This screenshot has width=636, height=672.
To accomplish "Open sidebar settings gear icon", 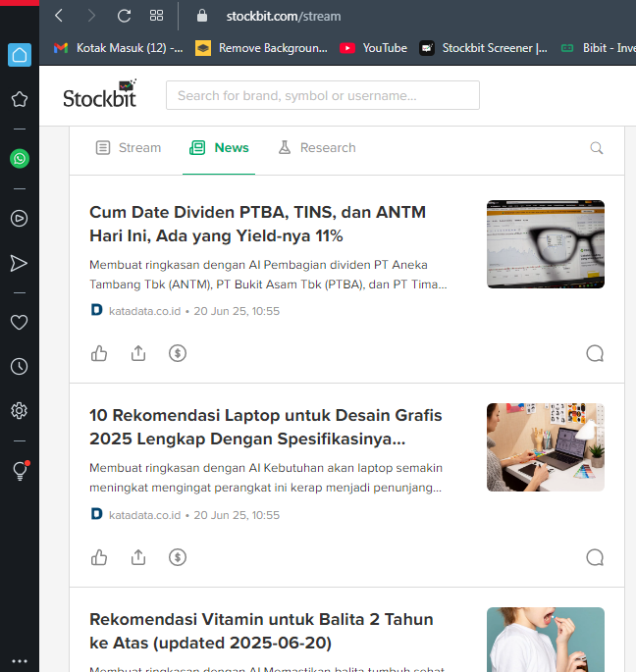I will (20, 411).
